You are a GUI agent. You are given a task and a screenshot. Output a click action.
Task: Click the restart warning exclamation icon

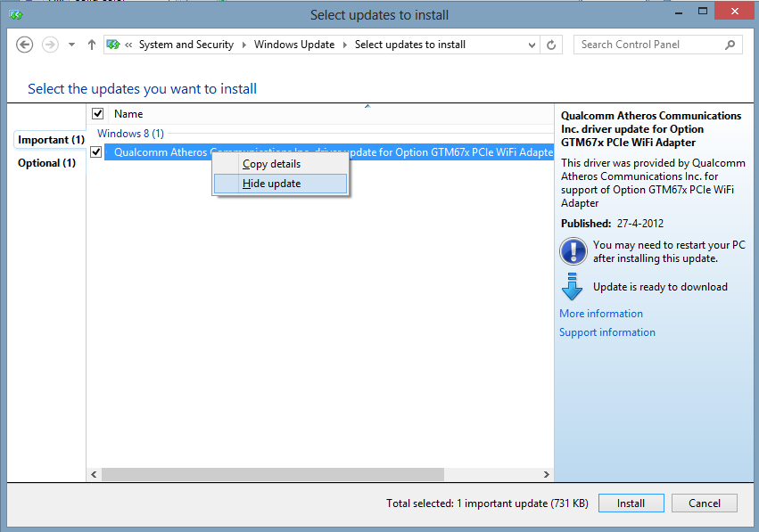573,251
